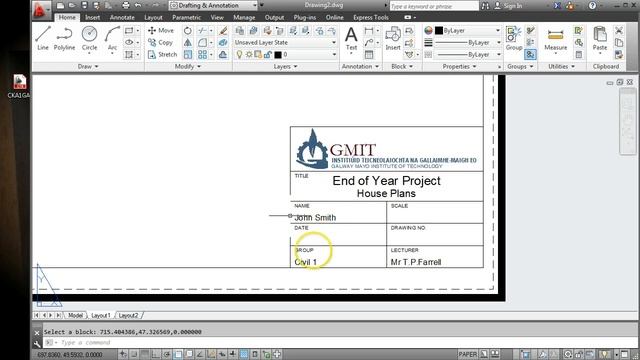Expand the Modify panel
The height and width of the screenshot is (360, 640).
(x=188, y=66)
